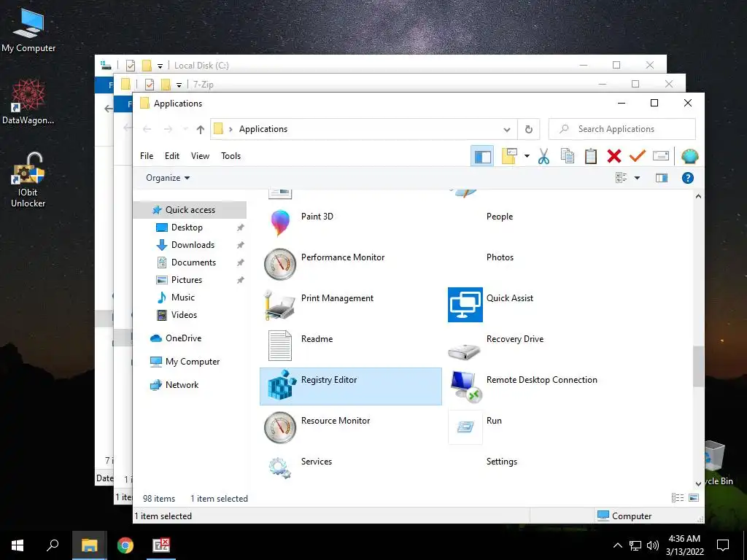Select the Resource Monitor item

351,427
